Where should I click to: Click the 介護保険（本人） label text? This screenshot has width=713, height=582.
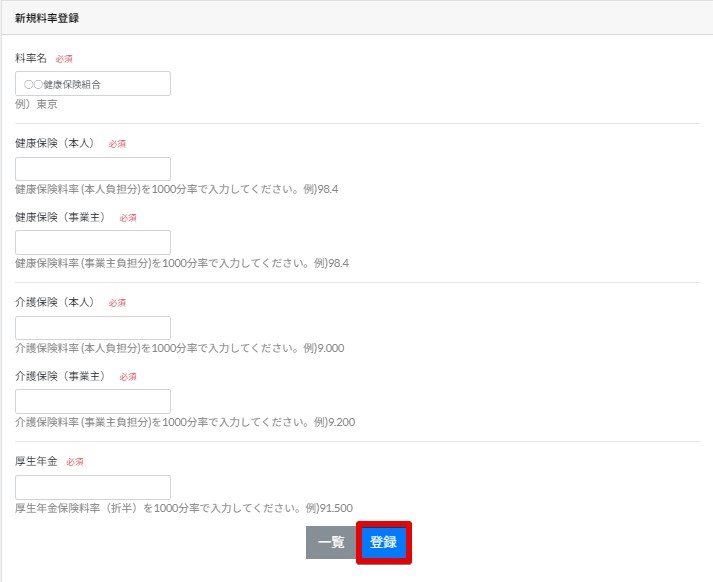click(x=57, y=302)
